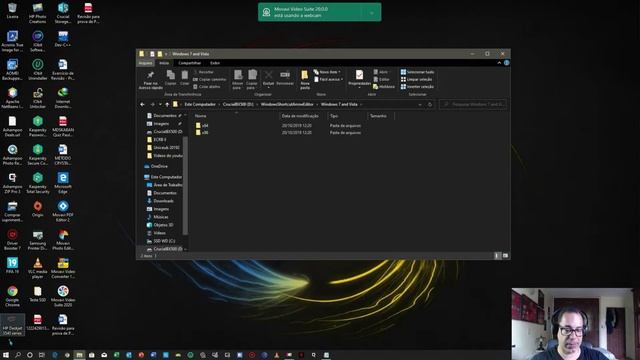Click the Forward navigation arrow

[x=152, y=104]
